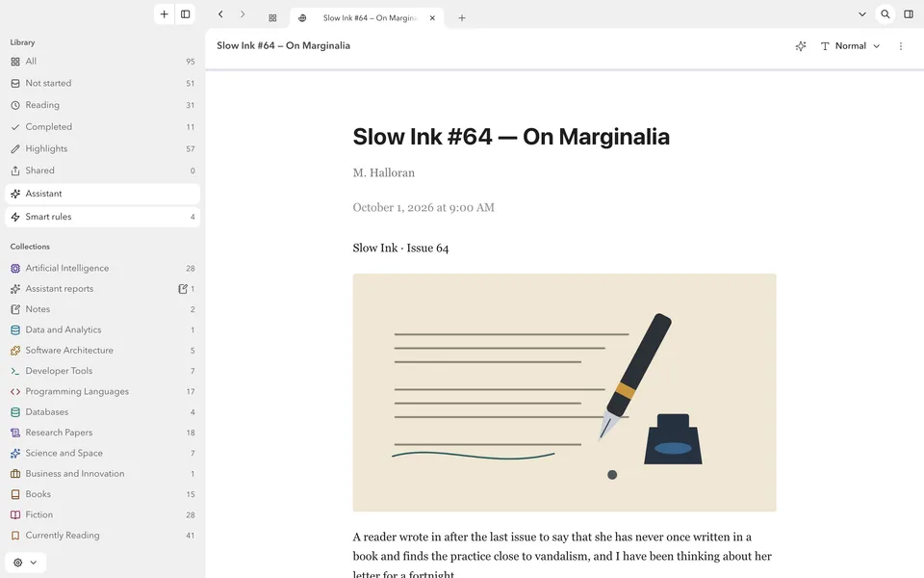
Task: Select All in Library
Action: click(103, 62)
